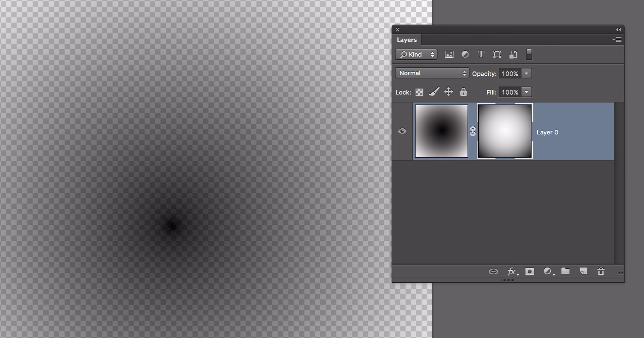
Task: Filter layers by pixel layers icon
Action: [x=449, y=54]
